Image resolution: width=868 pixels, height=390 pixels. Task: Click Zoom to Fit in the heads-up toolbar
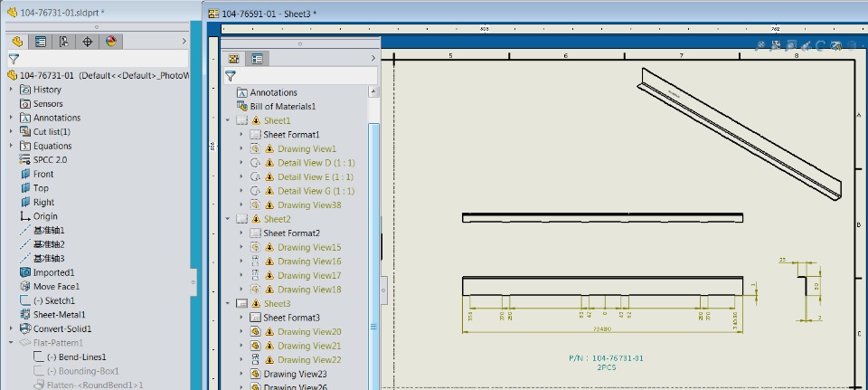[760, 45]
